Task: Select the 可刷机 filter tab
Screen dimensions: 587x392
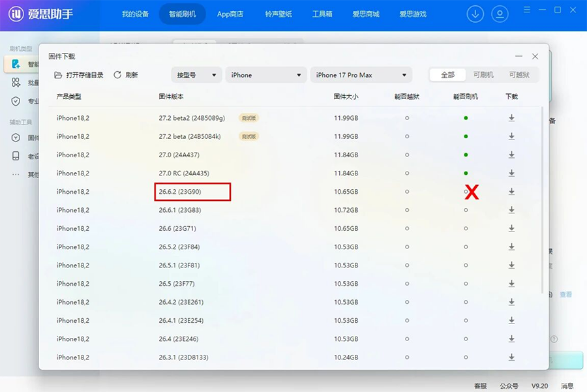Action: point(483,75)
